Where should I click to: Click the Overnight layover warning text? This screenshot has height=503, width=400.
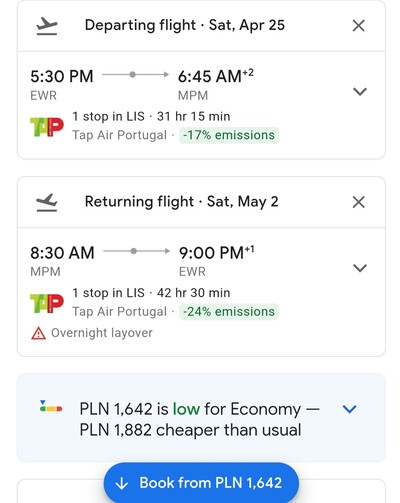click(x=102, y=333)
